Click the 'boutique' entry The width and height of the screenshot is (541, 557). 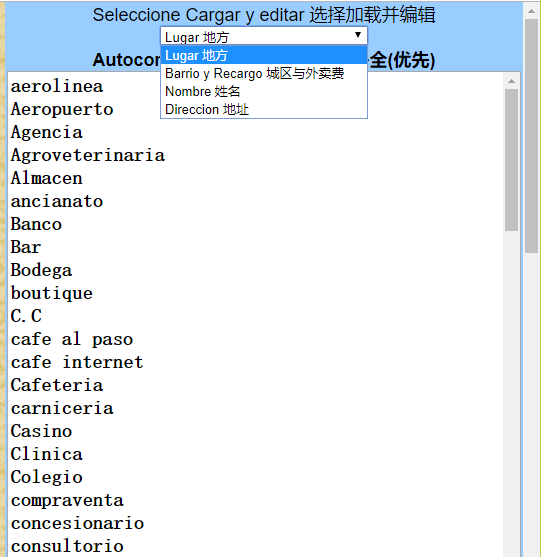(x=52, y=293)
